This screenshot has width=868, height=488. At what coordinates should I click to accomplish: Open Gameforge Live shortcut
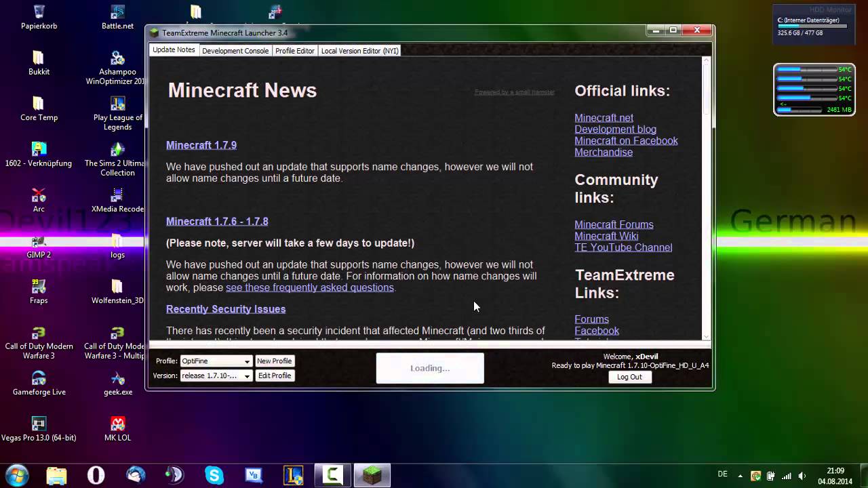pos(39,383)
